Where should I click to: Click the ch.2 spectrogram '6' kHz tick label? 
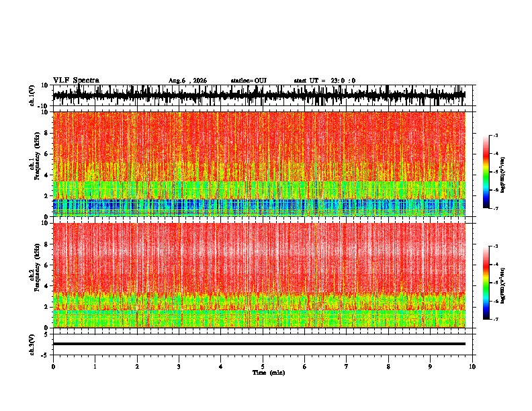click(x=47, y=265)
